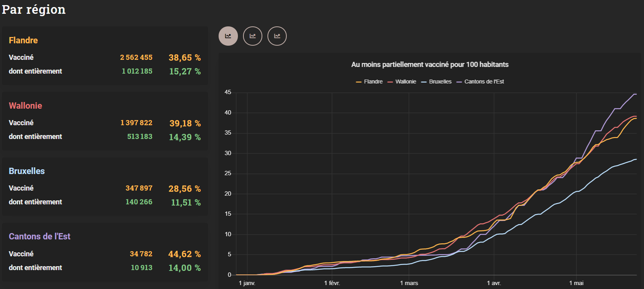Viewport: 644px width, 289px height.
Task: Click Bruxelles' 28,56 % vaccinated percentage
Action: click(x=184, y=189)
